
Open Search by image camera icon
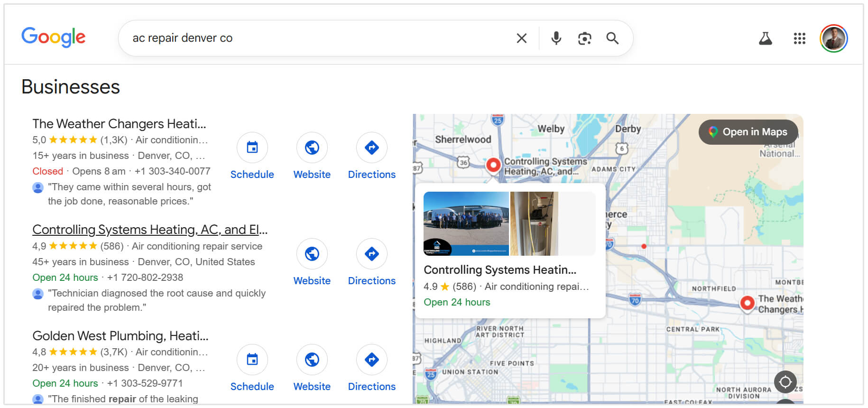tap(584, 38)
